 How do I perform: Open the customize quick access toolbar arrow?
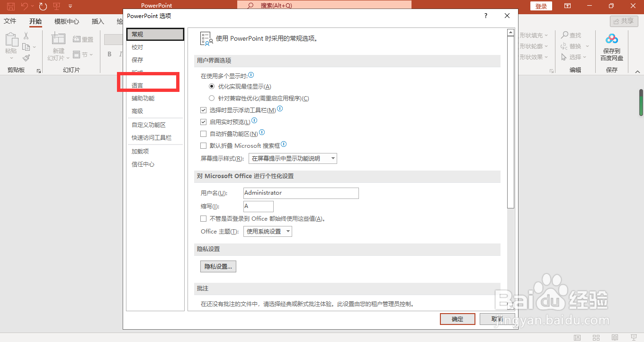[x=70, y=6]
